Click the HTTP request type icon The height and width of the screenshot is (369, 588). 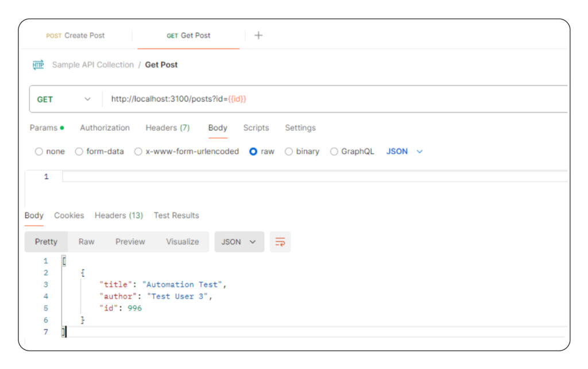(x=38, y=65)
